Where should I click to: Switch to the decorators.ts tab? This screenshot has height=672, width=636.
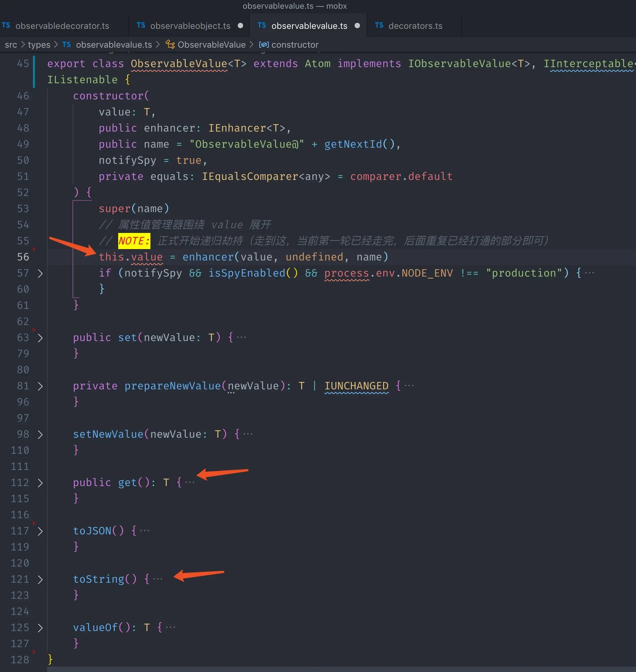[x=415, y=26]
